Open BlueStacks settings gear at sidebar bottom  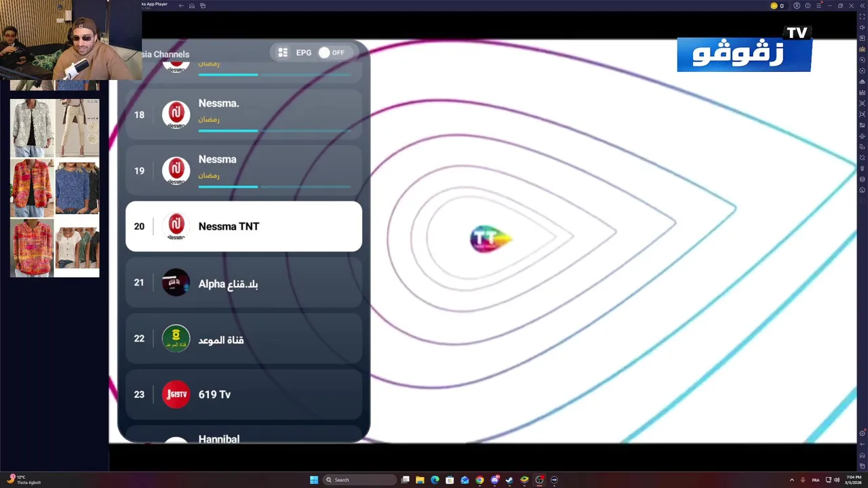[862, 433]
